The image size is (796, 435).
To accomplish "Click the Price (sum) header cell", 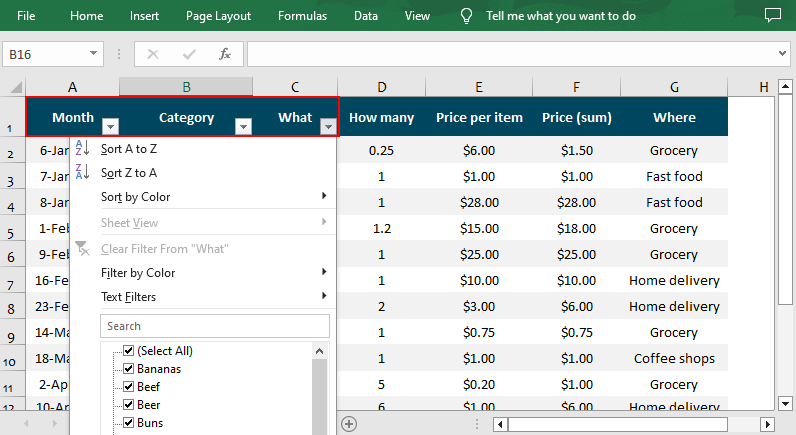I will click(x=577, y=117).
